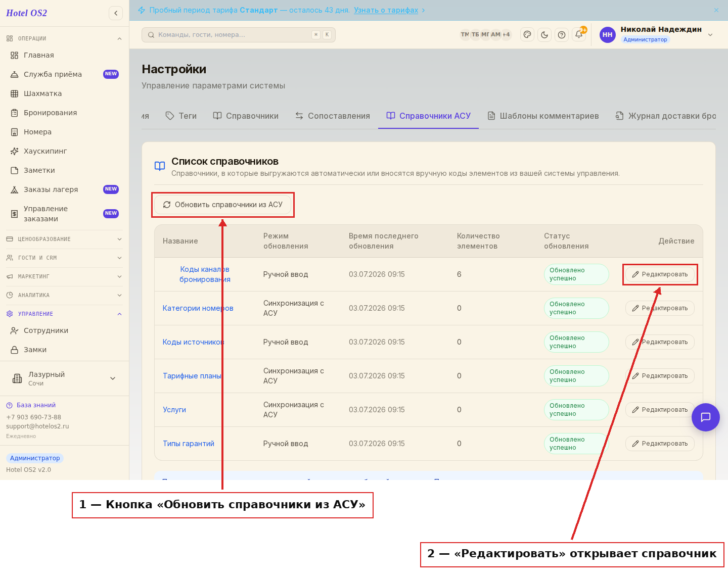Edit the Категории номеров row
Image resolution: width=728 pixels, height=579 pixels.
point(660,308)
